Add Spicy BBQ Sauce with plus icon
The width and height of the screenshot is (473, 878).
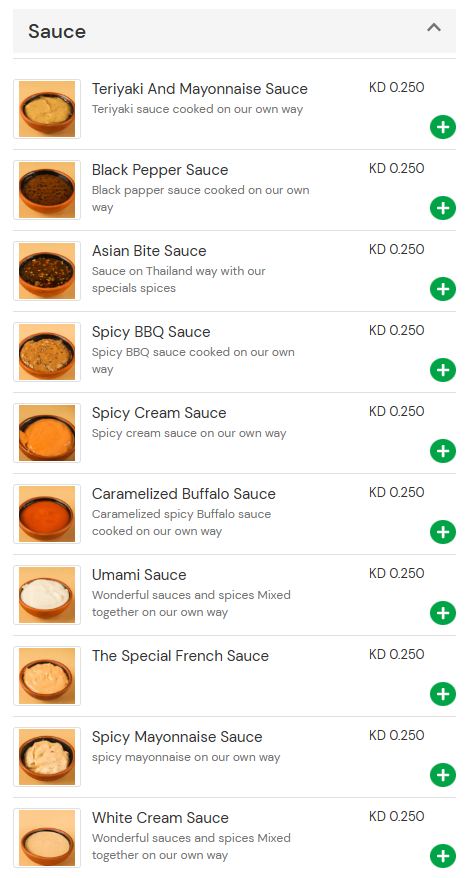point(443,370)
